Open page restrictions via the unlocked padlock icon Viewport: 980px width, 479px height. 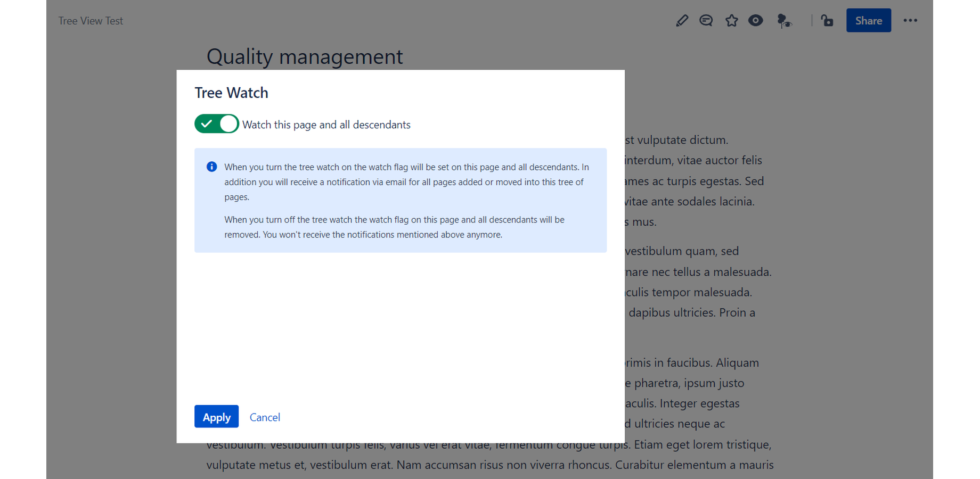827,20
